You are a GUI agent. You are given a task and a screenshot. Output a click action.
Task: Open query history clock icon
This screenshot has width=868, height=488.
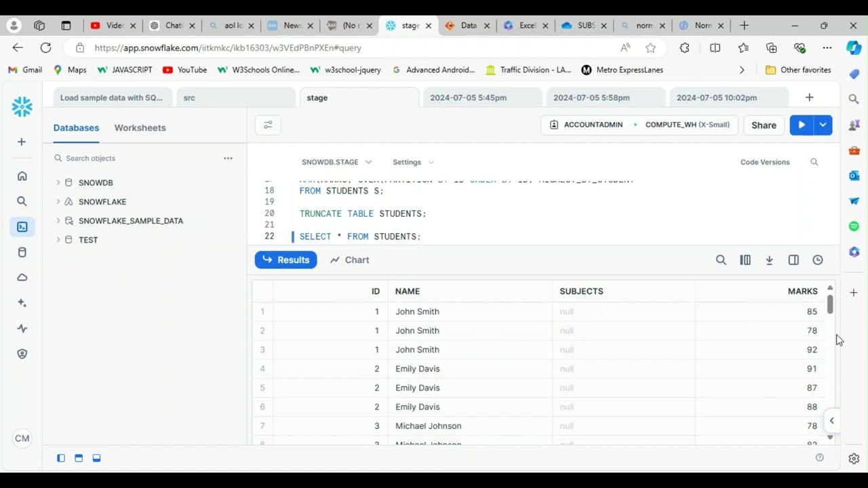(818, 260)
